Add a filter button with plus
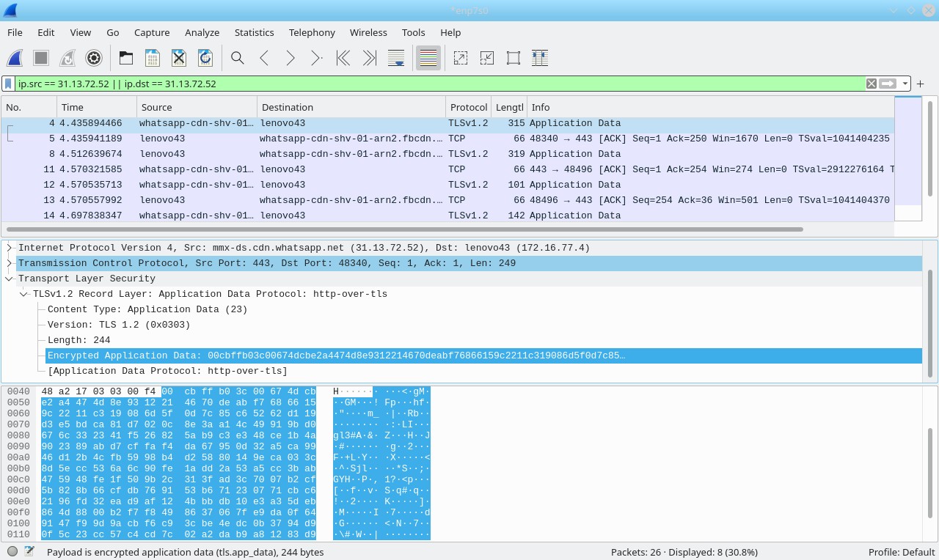 (921, 84)
